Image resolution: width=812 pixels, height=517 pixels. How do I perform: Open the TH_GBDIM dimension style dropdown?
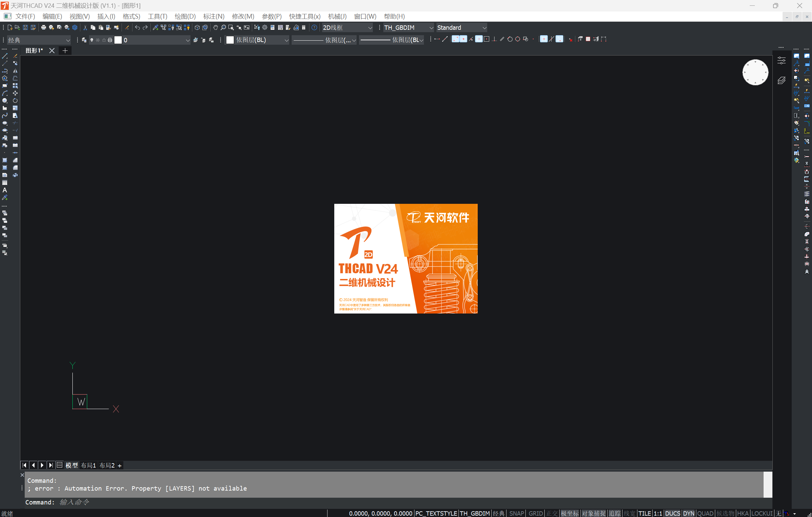408,28
